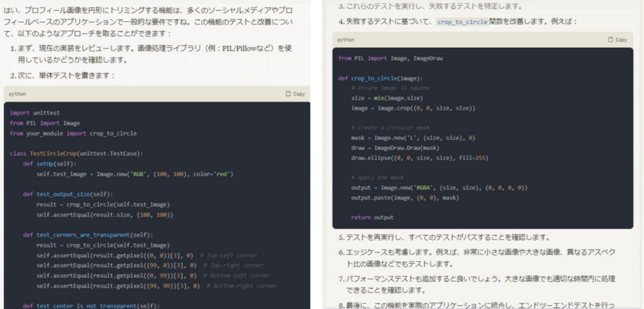The image size is (644, 309).
Task: Click the "return output" code line
Action: coord(372,217)
